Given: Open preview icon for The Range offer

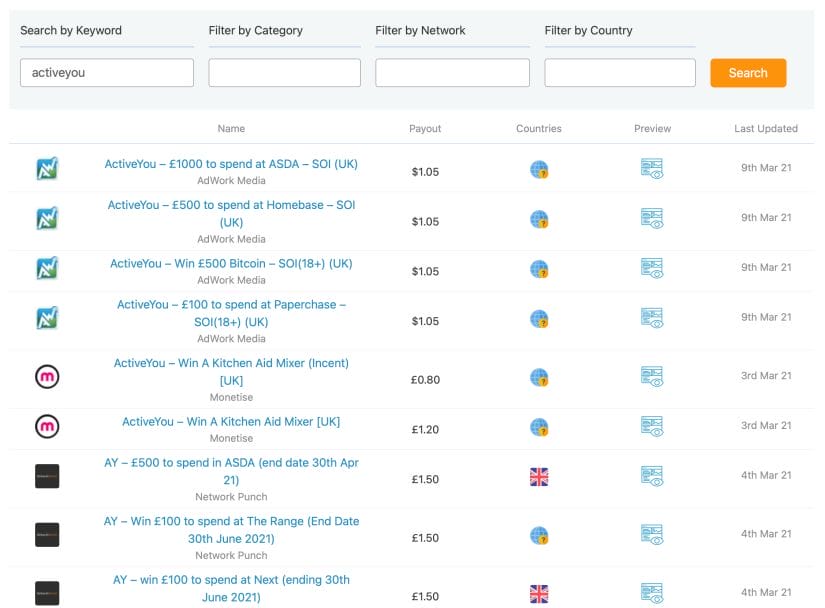Looking at the screenshot, I should click(x=652, y=535).
